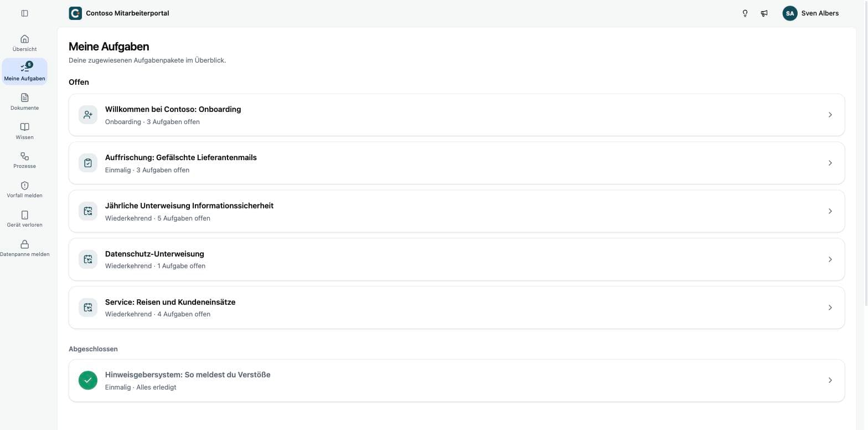Open Auffrischung: Gefälschte Lieferantenmails title
Viewport: 868px width, 430px height.
pyautogui.click(x=181, y=157)
